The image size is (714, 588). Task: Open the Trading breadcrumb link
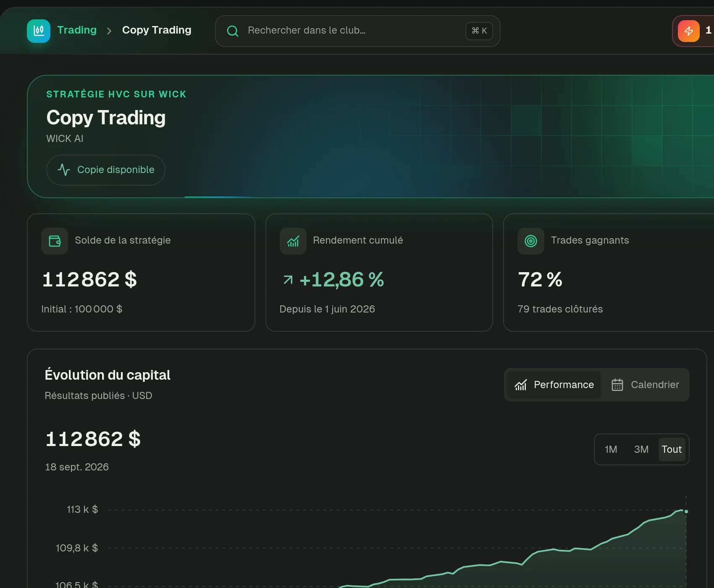(x=77, y=30)
